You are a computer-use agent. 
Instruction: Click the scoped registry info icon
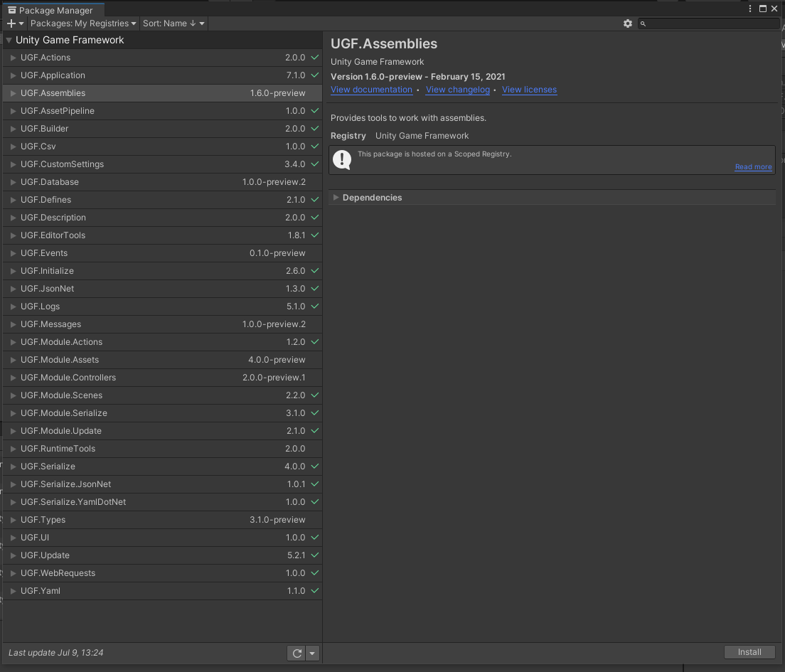(x=342, y=159)
